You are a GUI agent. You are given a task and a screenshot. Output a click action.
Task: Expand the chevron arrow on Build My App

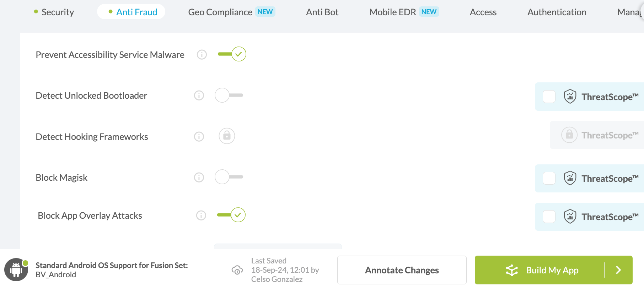point(618,270)
